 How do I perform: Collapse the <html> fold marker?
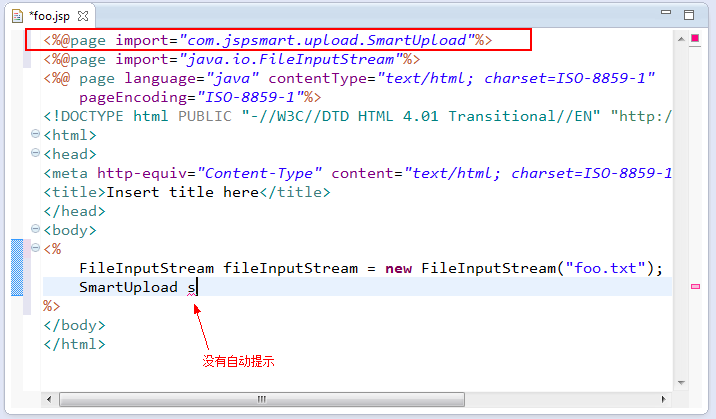pyautogui.click(x=35, y=133)
